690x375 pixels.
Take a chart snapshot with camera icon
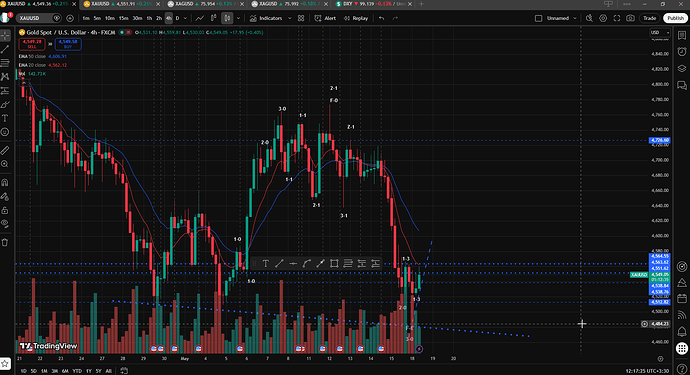(631, 18)
